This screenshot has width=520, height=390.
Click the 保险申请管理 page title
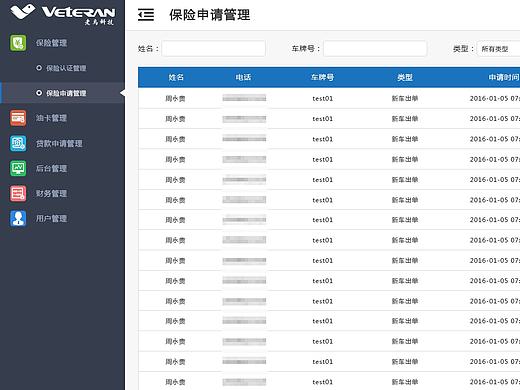pyautogui.click(x=210, y=15)
